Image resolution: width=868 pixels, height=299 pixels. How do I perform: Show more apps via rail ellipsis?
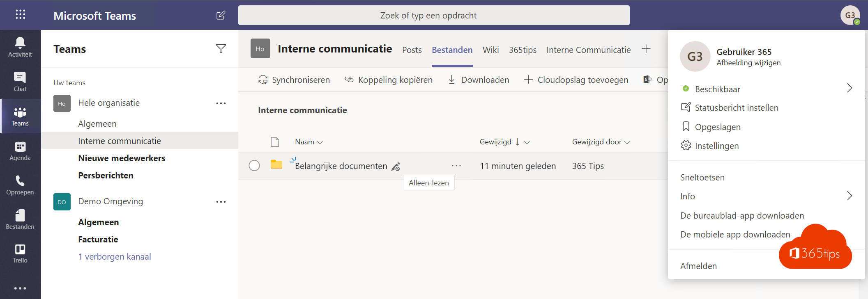(20, 288)
